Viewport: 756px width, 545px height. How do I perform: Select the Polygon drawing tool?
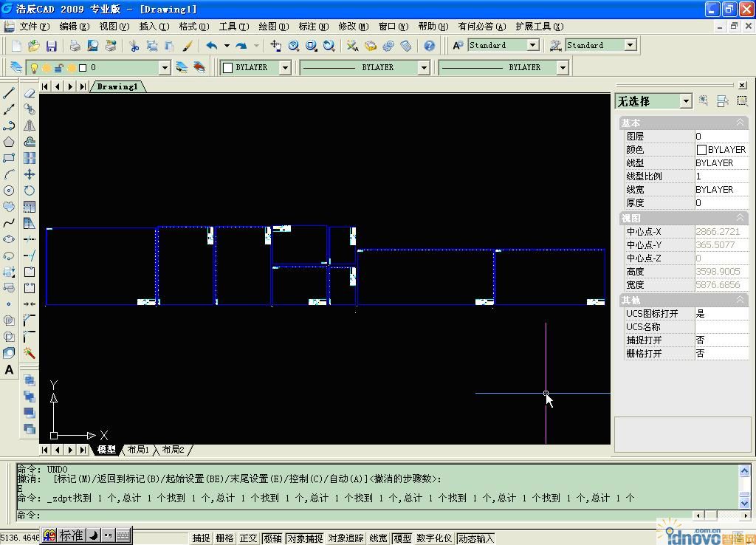(x=9, y=142)
